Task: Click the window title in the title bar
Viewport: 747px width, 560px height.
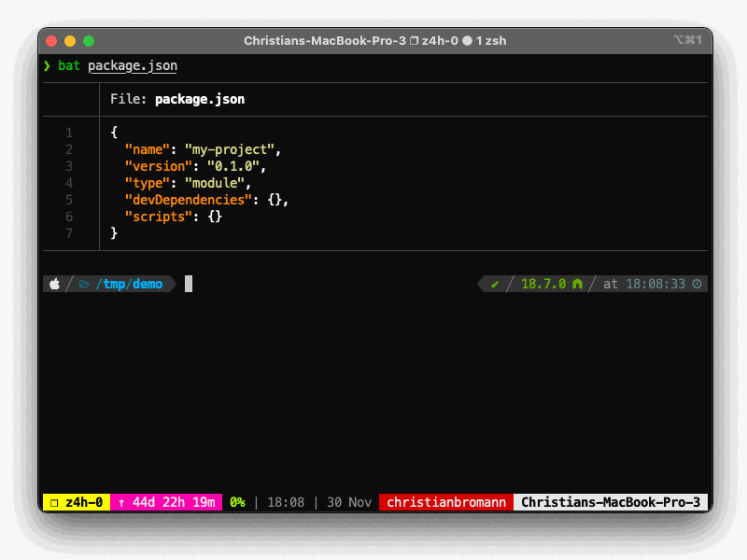Action: (x=373, y=40)
